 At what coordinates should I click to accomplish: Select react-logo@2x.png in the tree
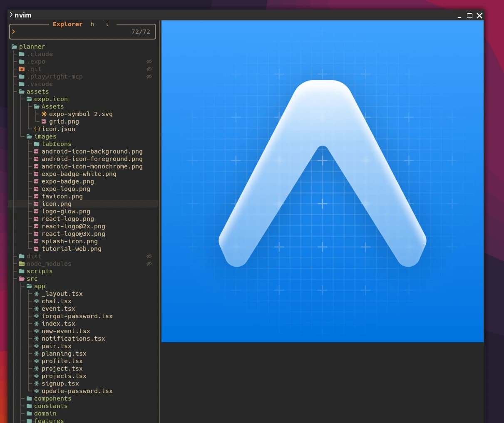[x=73, y=226]
